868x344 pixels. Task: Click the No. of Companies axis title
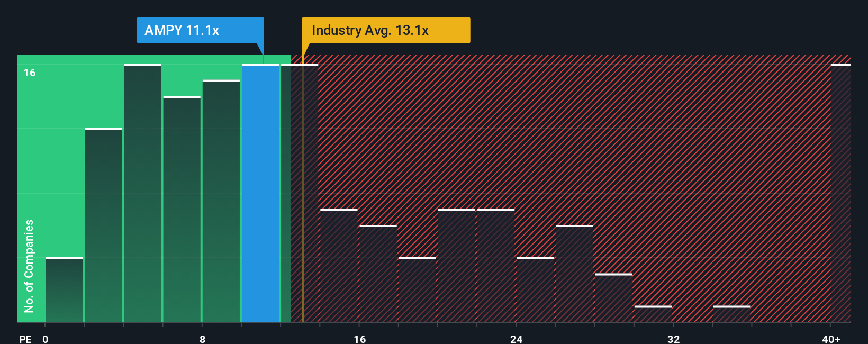click(29, 266)
